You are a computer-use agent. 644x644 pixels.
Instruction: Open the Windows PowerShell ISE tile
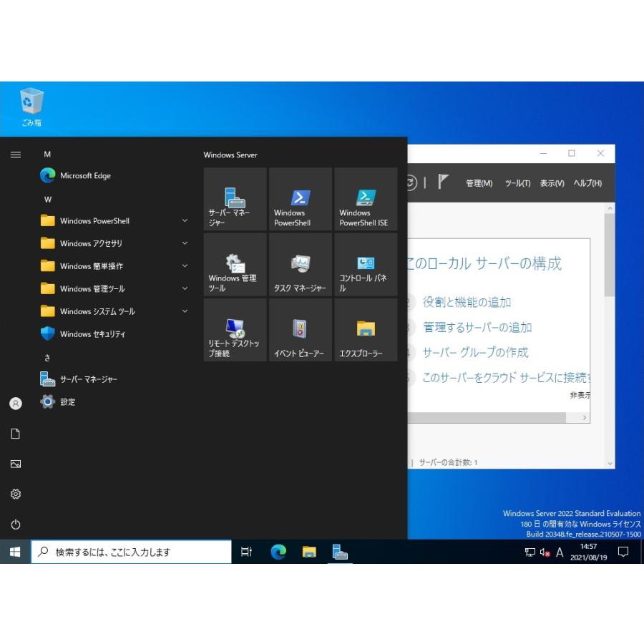[366, 199]
